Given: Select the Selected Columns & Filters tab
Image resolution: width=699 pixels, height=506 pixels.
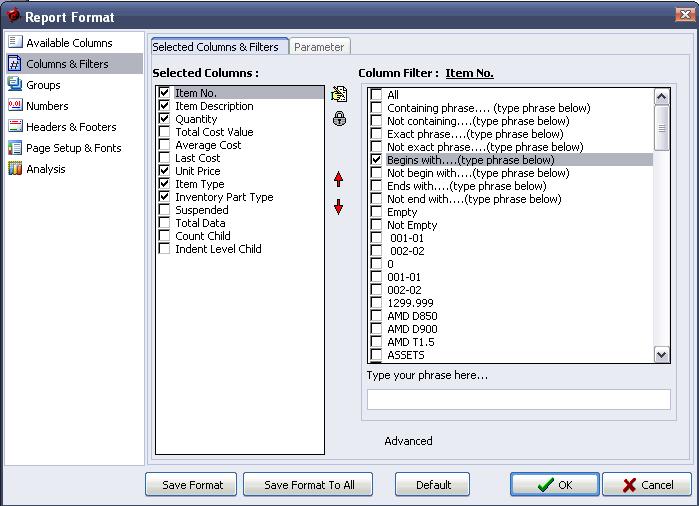Looking at the screenshot, I should tap(215, 47).
